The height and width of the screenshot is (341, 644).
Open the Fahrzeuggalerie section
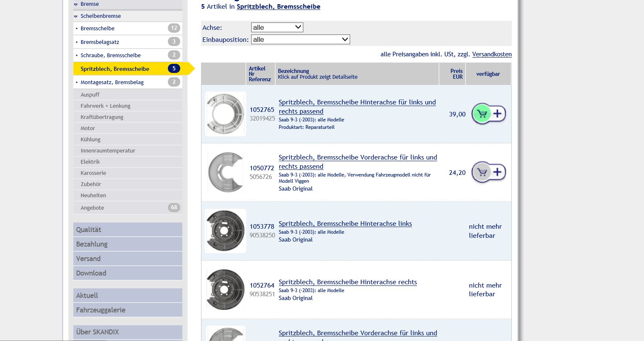(x=128, y=310)
